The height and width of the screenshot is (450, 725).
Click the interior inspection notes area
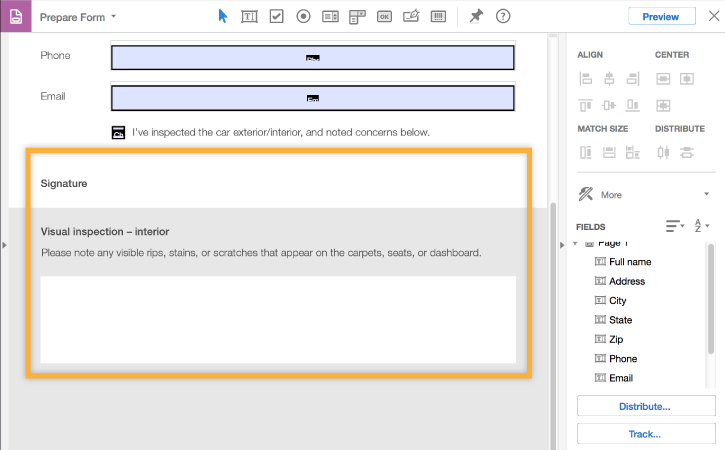pos(278,320)
